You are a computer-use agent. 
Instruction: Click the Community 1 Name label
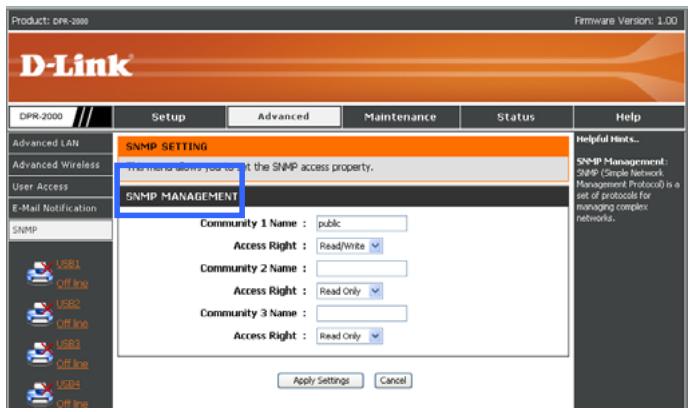point(248,223)
